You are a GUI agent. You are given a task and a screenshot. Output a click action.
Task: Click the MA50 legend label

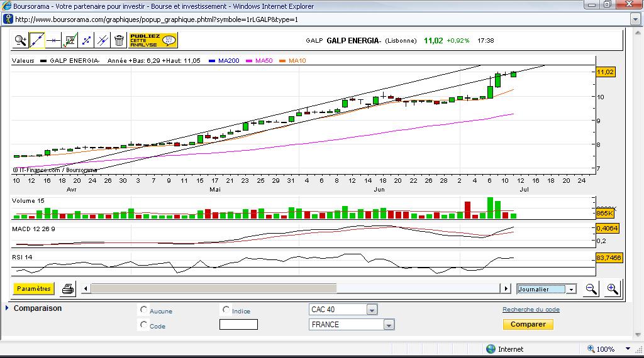(264, 61)
